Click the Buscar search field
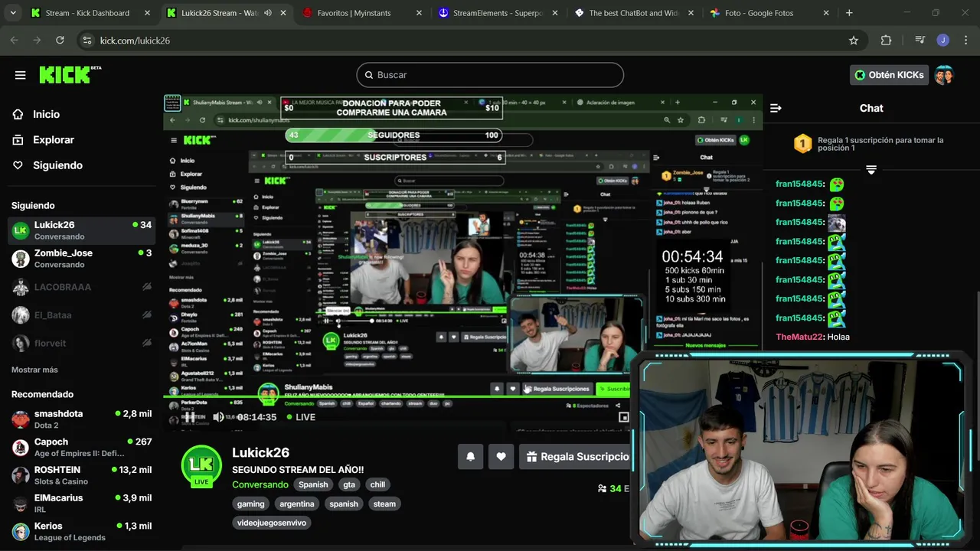980x551 pixels. point(490,75)
